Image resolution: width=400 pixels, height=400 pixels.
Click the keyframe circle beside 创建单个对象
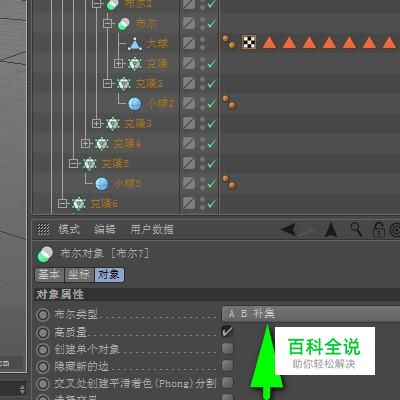43,350
